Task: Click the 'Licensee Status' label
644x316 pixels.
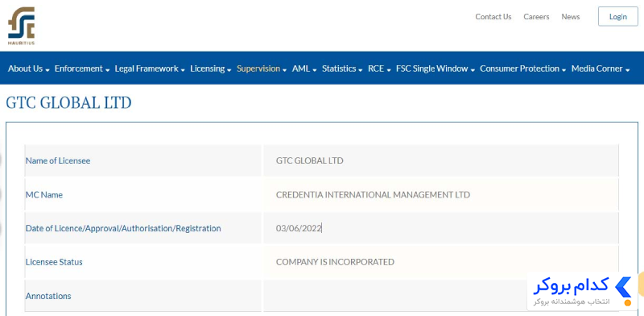Action: click(54, 262)
